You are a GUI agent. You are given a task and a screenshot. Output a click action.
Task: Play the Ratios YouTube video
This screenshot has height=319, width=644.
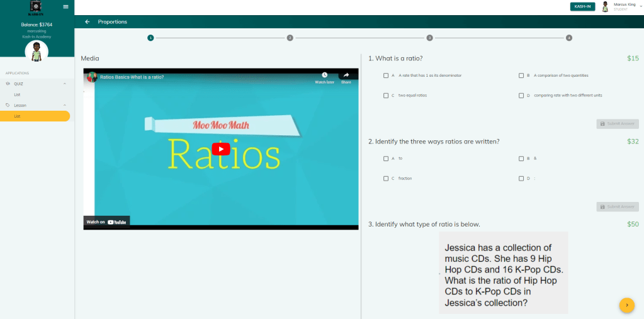pos(220,149)
